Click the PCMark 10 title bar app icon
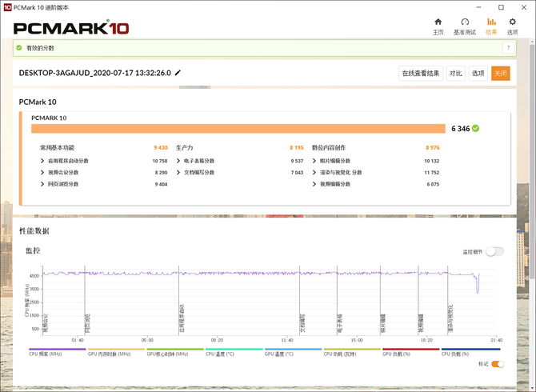The width and height of the screenshot is (536, 392). point(6,6)
